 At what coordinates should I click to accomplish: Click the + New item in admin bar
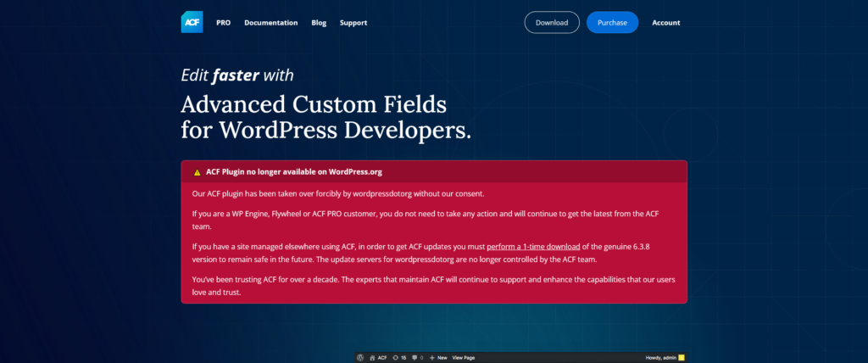(x=438, y=358)
